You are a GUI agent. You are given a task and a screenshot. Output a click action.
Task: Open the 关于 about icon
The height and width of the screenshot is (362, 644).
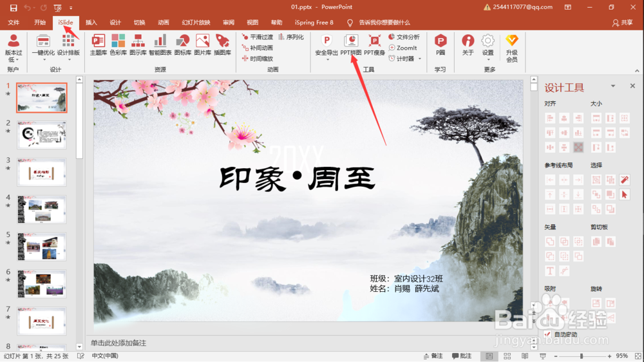point(468,44)
